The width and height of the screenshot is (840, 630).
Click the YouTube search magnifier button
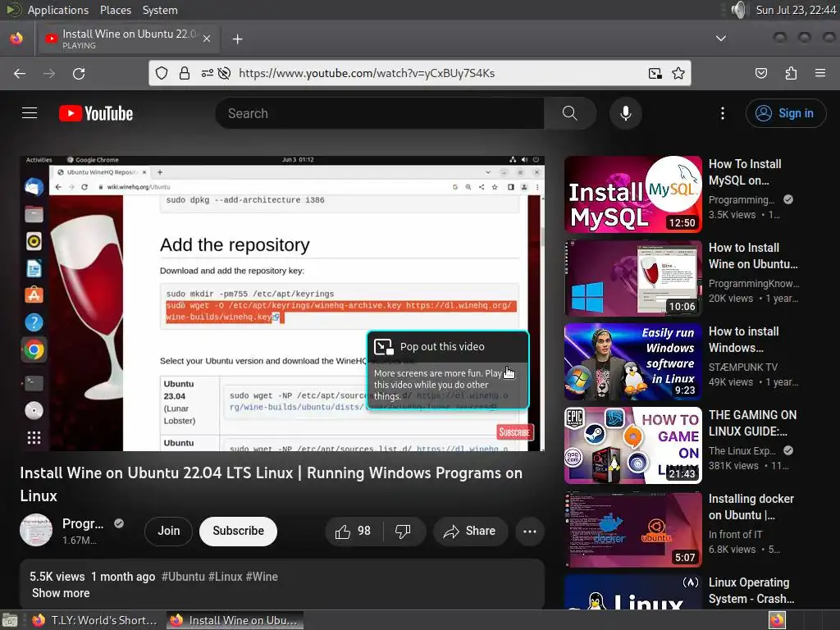[570, 113]
